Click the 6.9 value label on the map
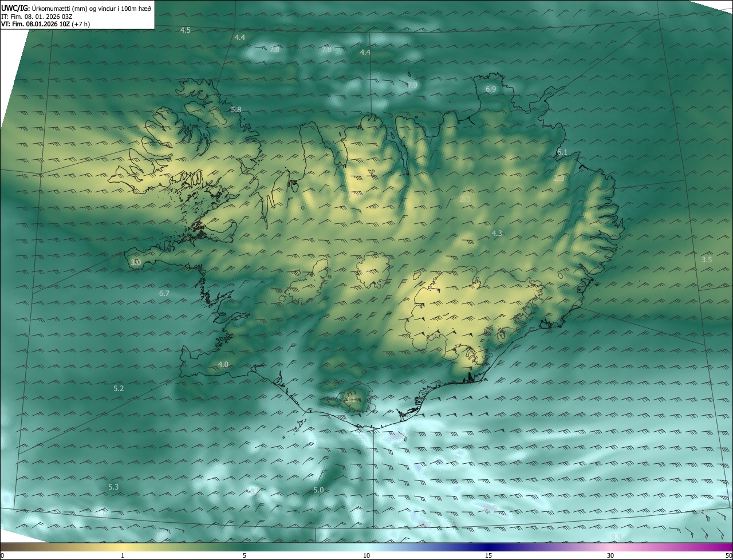Viewport: 733px width, 560px height. 491,89
